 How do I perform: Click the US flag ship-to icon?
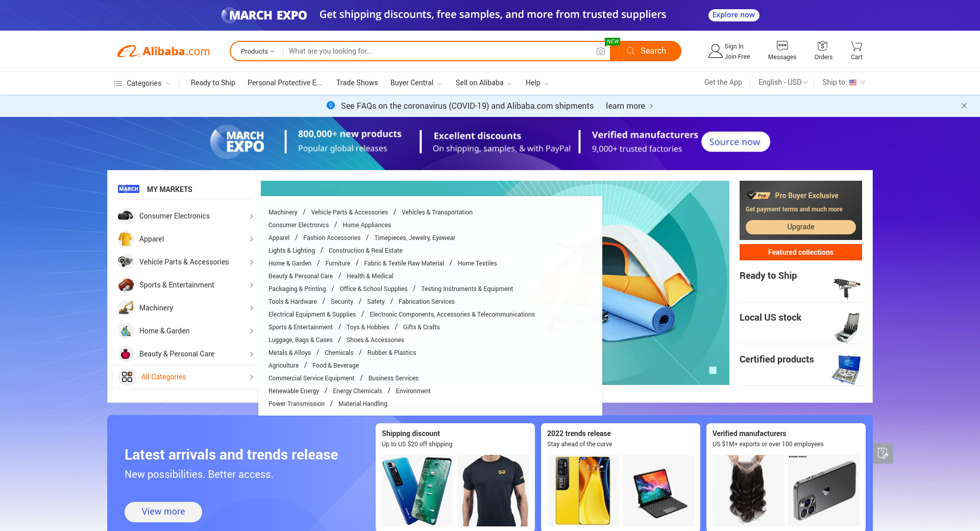coord(853,82)
